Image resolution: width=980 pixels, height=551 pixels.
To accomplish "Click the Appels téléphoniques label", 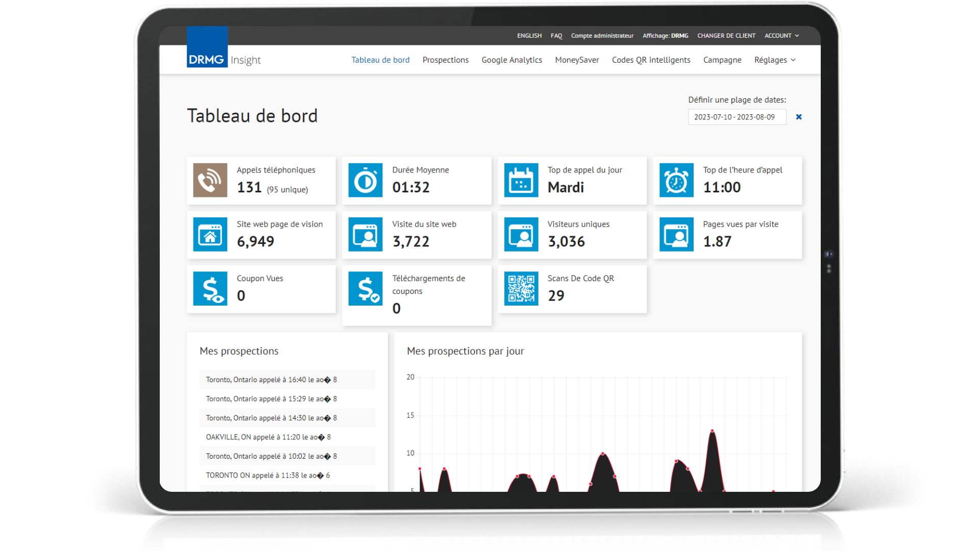I will 276,170.
